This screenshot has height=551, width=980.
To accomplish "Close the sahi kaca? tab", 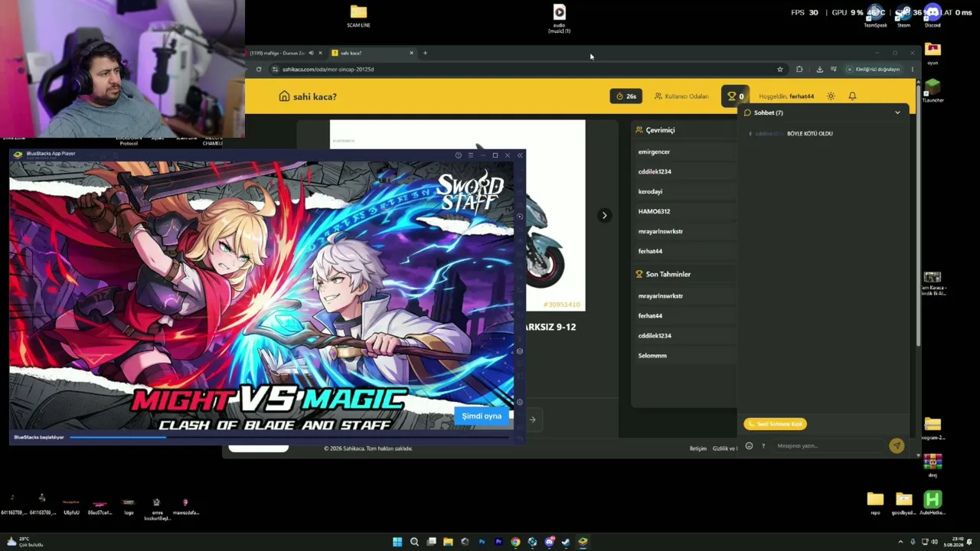I will (411, 53).
